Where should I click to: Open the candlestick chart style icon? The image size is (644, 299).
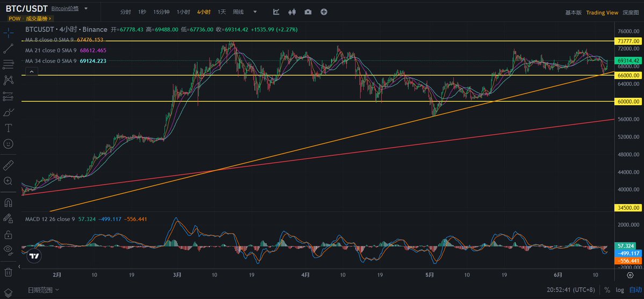click(x=292, y=12)
